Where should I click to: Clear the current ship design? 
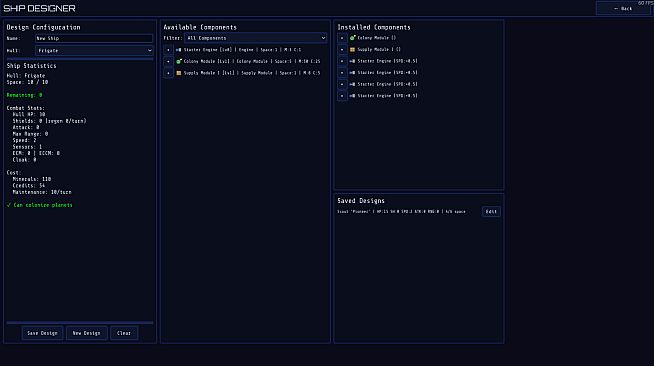pyautogui.click(x=124, y=333)
